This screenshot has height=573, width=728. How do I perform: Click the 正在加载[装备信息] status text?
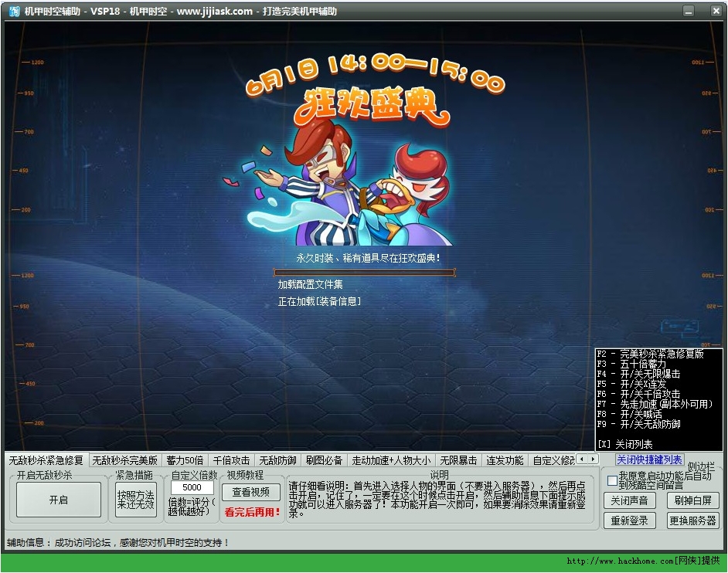319,301
